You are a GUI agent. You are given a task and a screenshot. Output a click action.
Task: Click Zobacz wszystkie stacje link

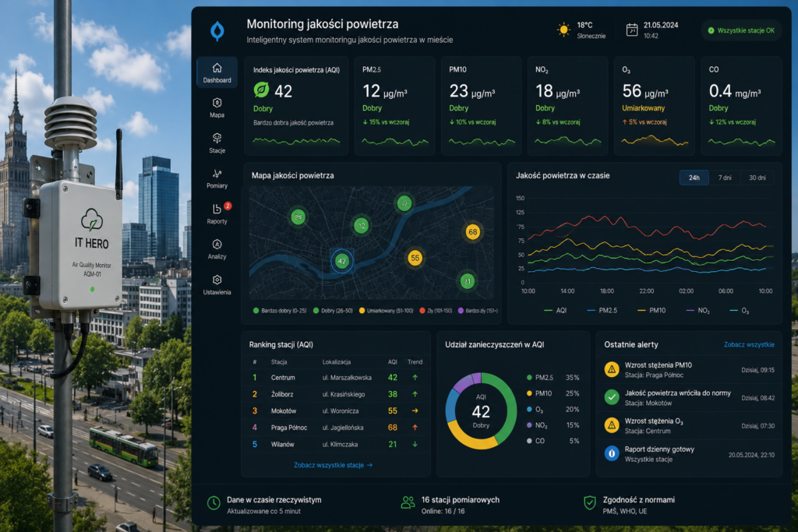[x=334, y=465]
